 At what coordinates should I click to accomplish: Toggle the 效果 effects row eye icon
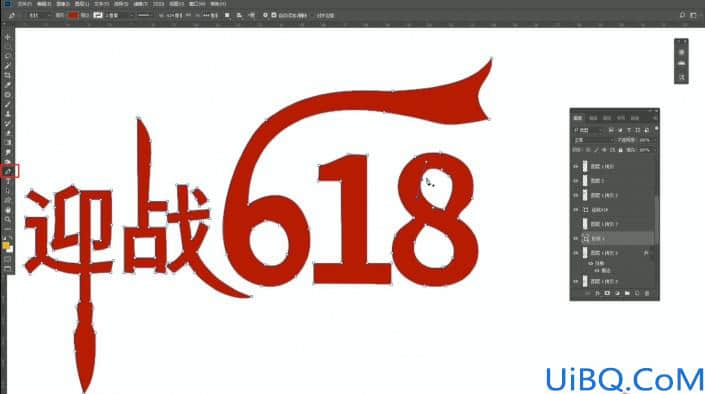(x=590, y=263)
